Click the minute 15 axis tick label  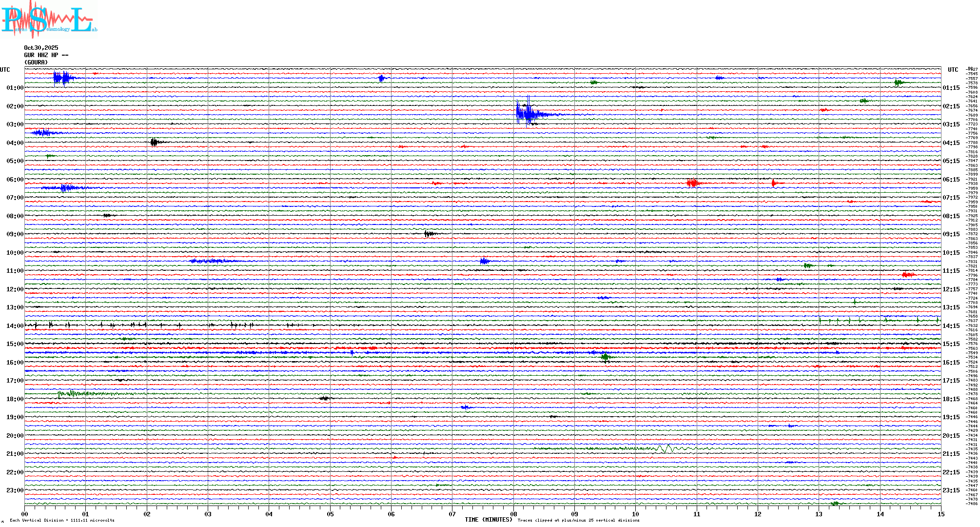(x=941, y=514)
